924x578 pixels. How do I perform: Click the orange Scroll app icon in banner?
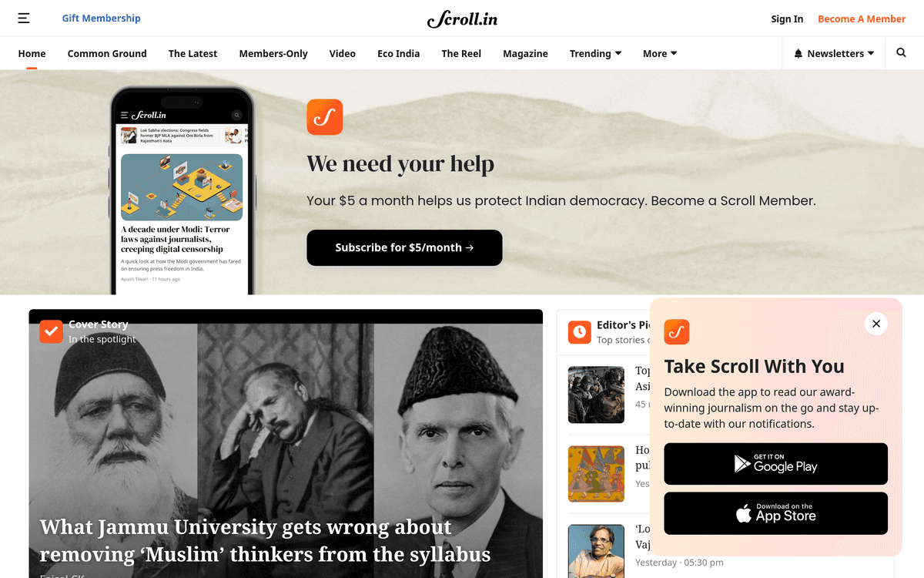(x=325, y=117)
